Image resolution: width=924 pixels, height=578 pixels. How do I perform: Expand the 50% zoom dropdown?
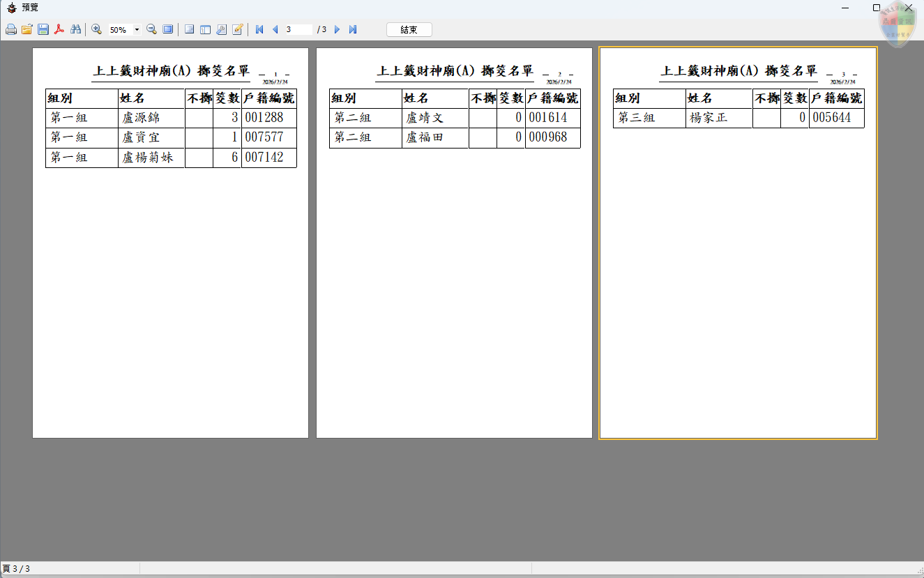(137, 30)
